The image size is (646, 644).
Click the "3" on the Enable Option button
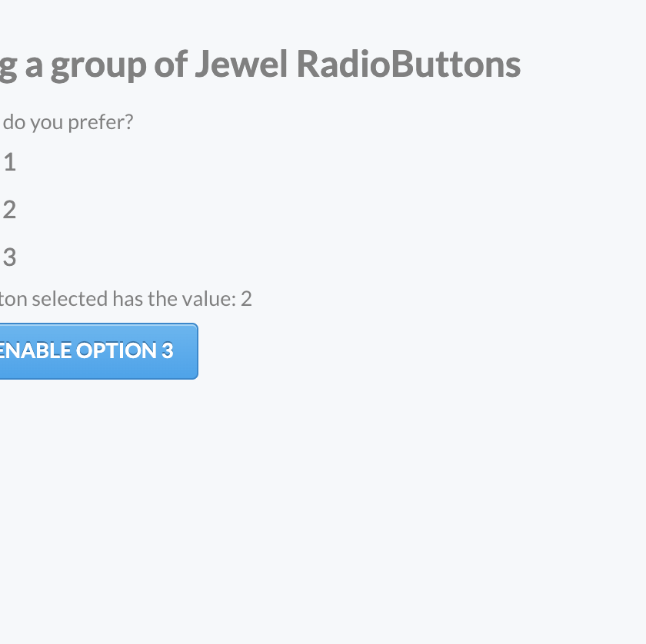pos(167,350)
